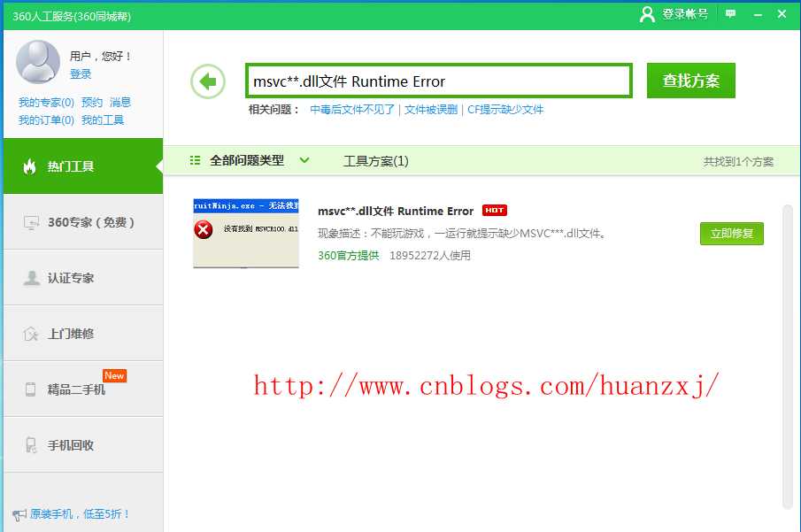Click the monitor icon beside 360专家
The height and width of the screenshot is (532, 801).
pos(31,223)
